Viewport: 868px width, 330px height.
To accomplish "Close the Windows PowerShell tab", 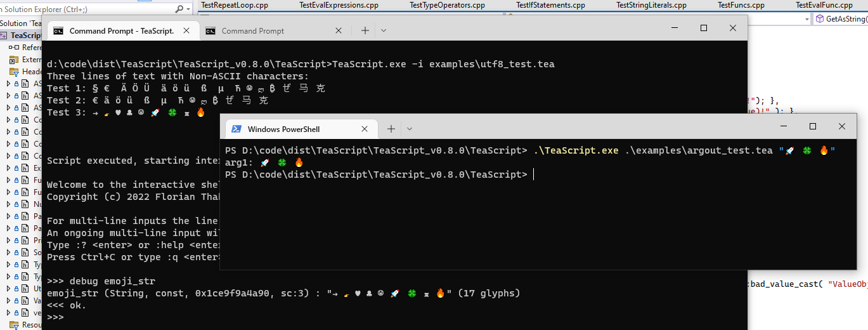I will click(365, 129).
